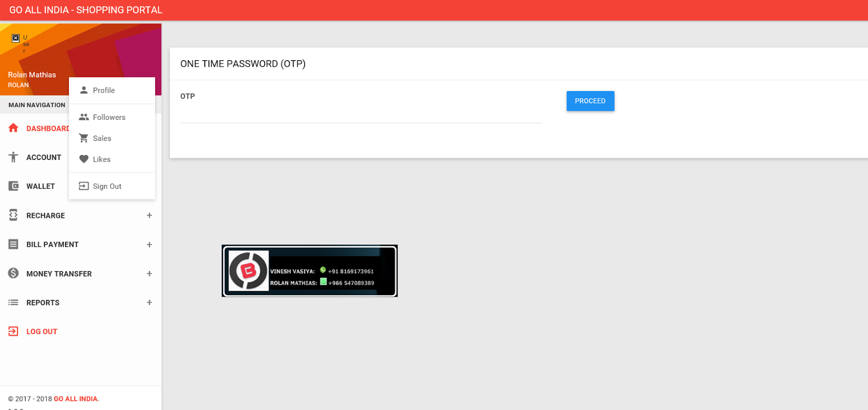Focus the OTP input field
The image size is (868, 410).
[x=361, y=114]
